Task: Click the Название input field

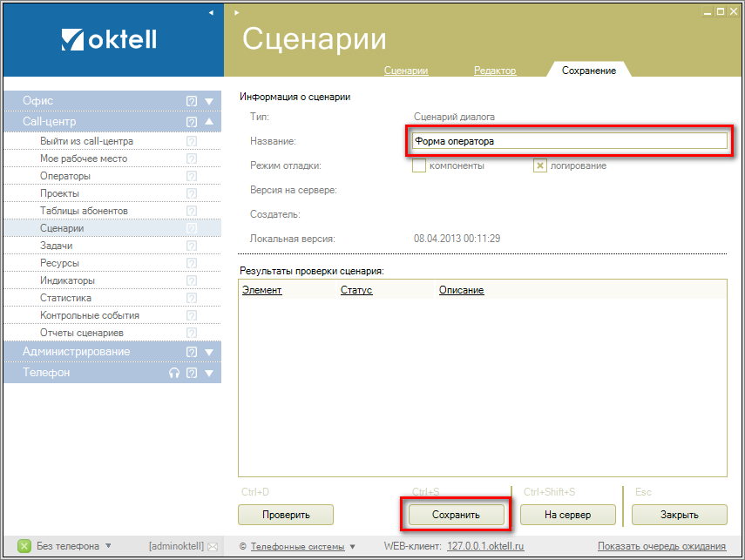Action: pyautogui.click(x=570, y=141)
